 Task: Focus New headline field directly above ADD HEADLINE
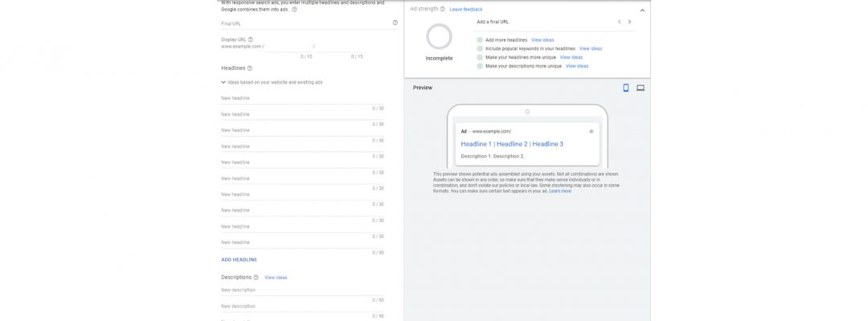302,242
